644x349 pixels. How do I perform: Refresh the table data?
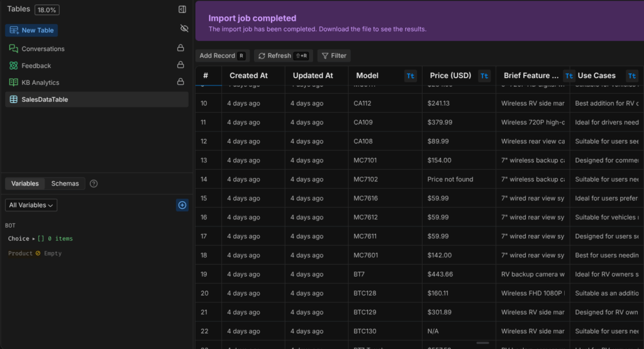coord(284,55)
